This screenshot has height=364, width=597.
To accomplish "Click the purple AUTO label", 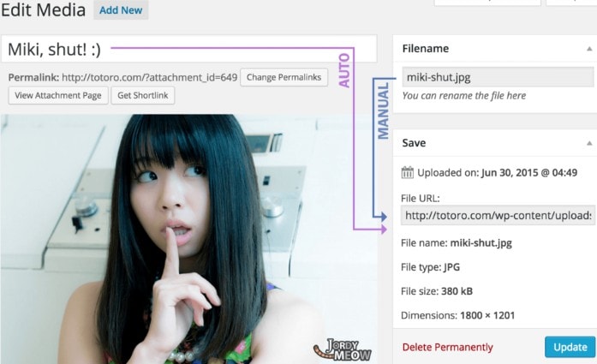I will pyautogui.click(x=344, y=73).
